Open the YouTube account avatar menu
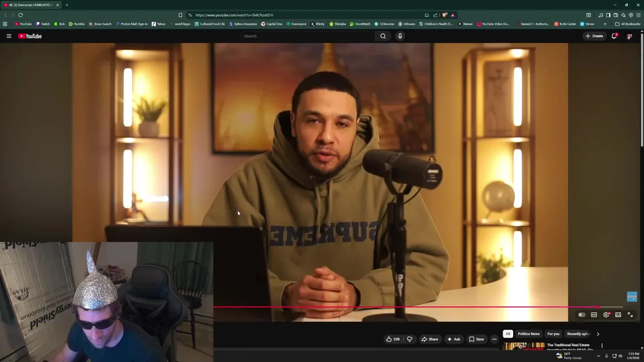Viewport: 644px width, 362px height. (629, 36)
